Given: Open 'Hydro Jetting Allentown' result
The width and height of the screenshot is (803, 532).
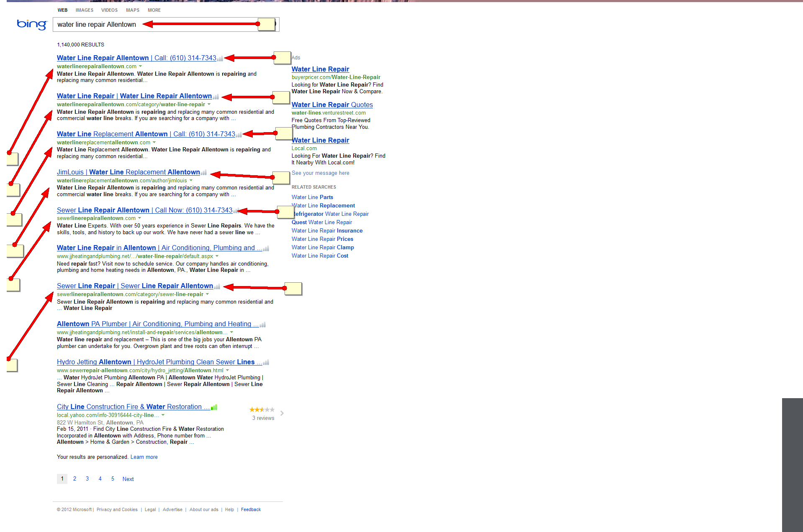Looking at the screenshot, I should [x=159, y=362].
